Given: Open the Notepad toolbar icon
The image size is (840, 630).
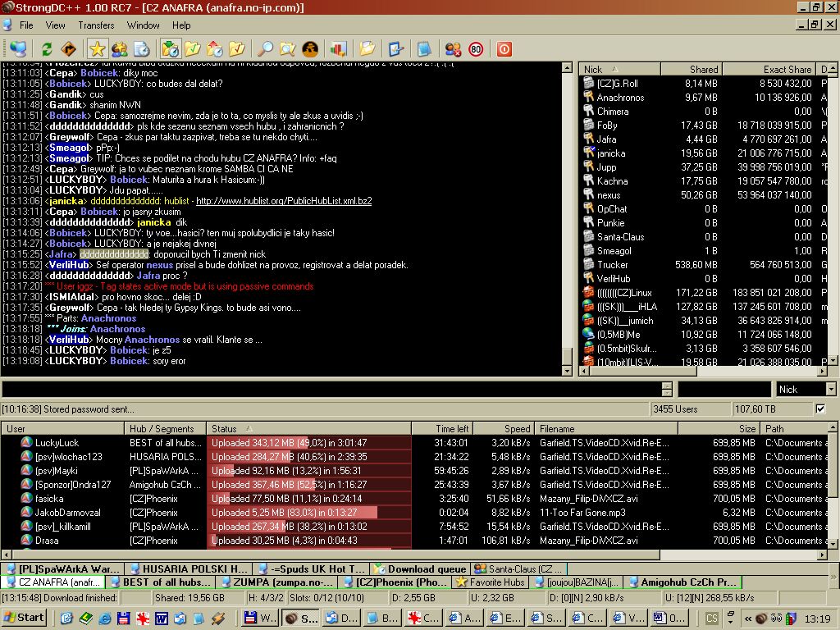Looking at the screenshot, I should click(x=424, y=49).
